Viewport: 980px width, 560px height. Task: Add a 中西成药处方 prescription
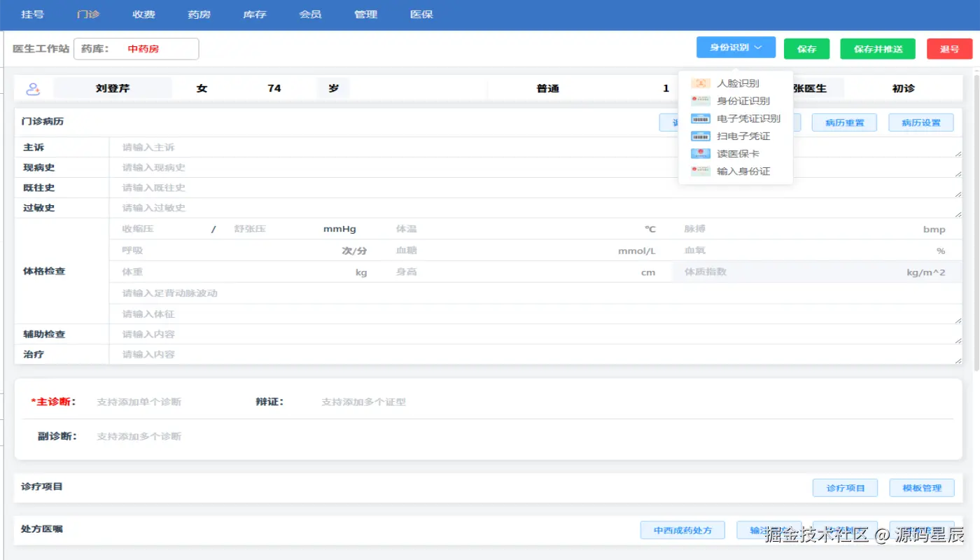click(682, 530)
